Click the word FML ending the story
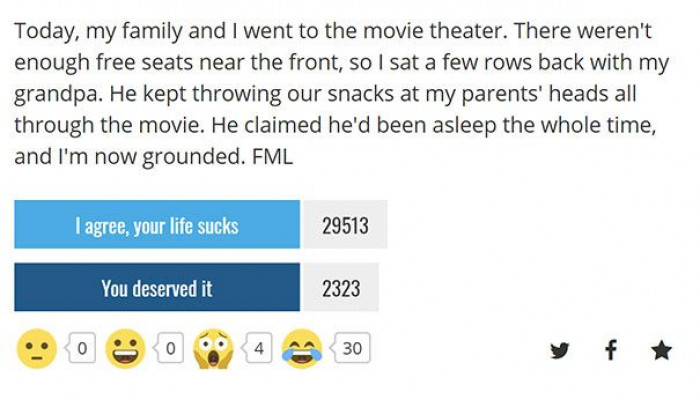This screenshot has width=700, height=400. (x=272, y=157)
